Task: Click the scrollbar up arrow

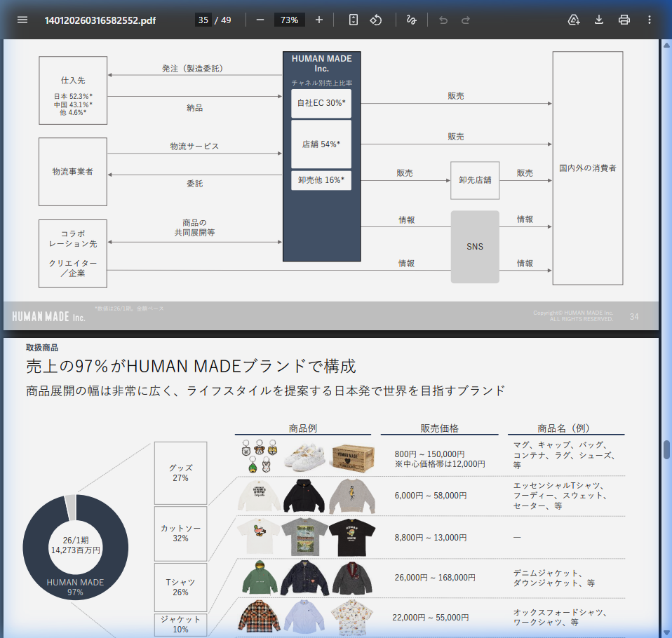Action: 667,45
